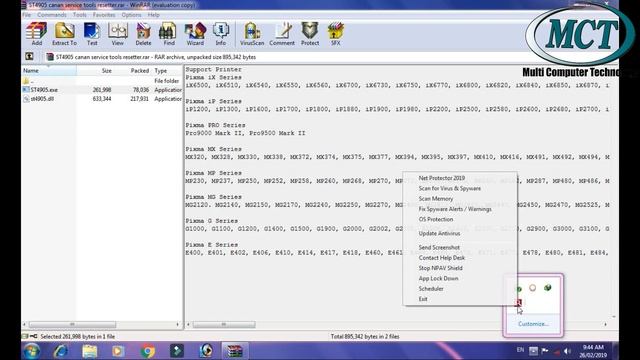Select the parent folder '..' row
640x360 pixels.
102,81
